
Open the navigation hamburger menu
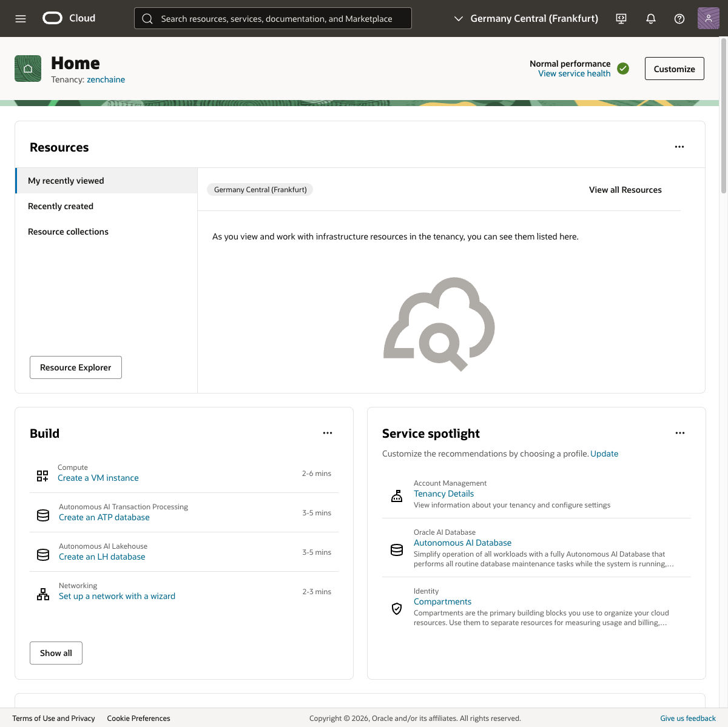tap(20, 18)
